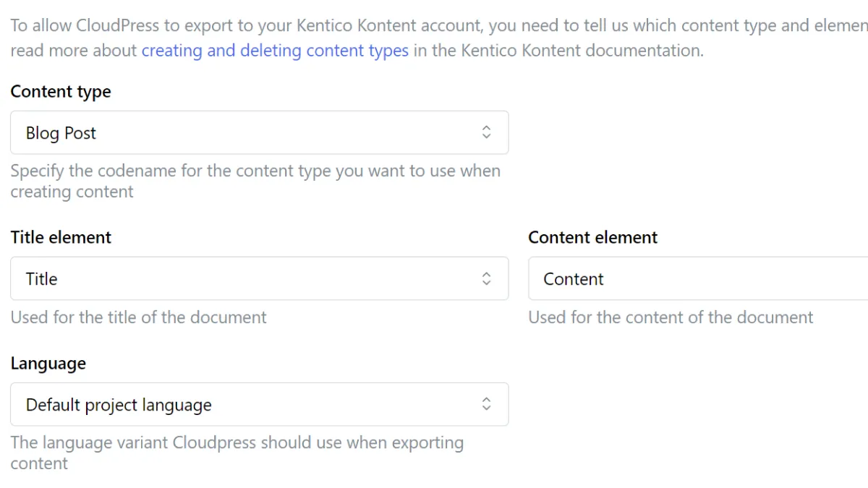Screen dimensions: 868x488
Task: Open the Content type dropdown showing Blog Post
Action: click(x=259, y=132)
